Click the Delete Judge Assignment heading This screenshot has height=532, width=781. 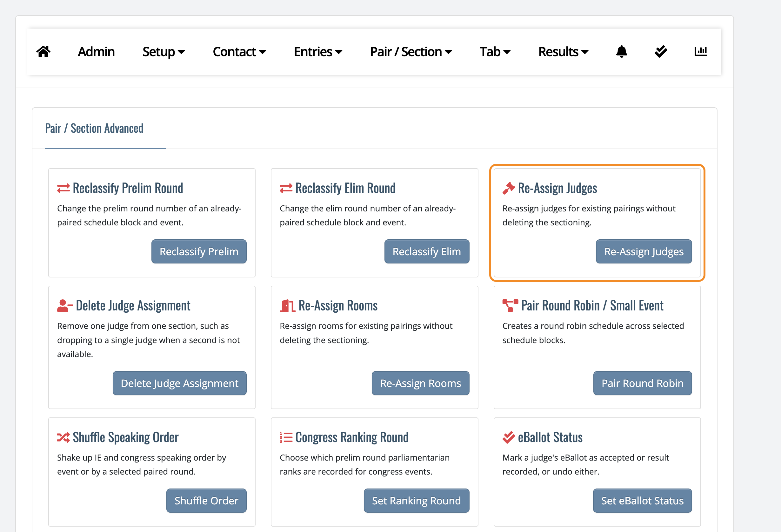click(x=133, y=306)
